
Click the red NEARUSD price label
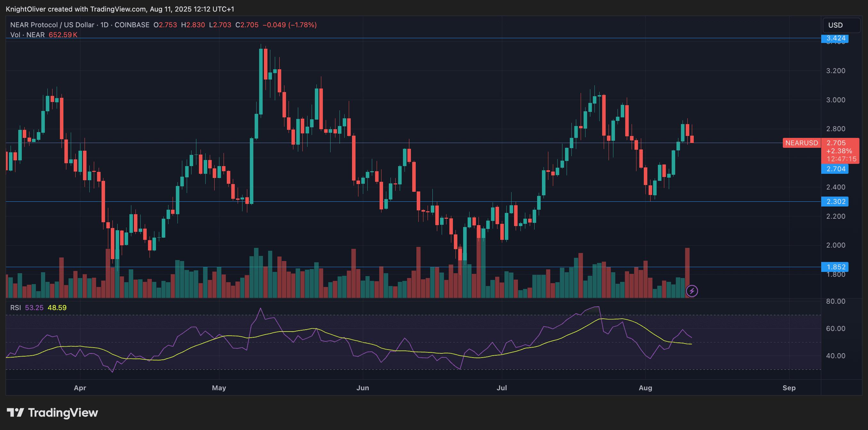point(801,143)
